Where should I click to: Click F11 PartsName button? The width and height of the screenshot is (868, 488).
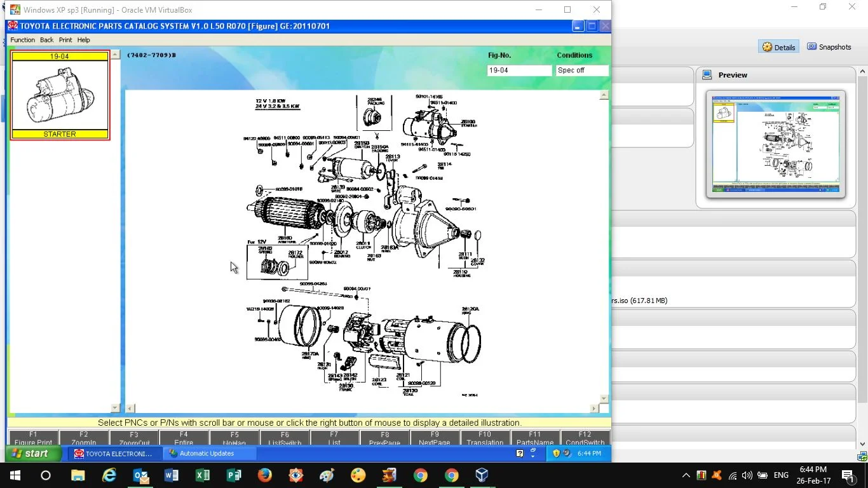point(535,438)
